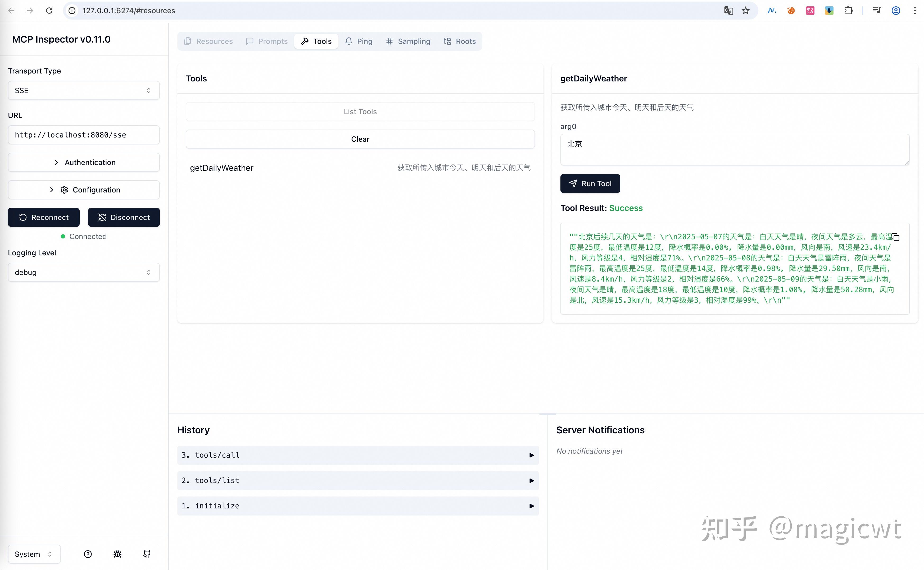This screenshot has height=570, width=924.
Task: Click inside the arg0 input field
Action: click(x=734, y=149)
